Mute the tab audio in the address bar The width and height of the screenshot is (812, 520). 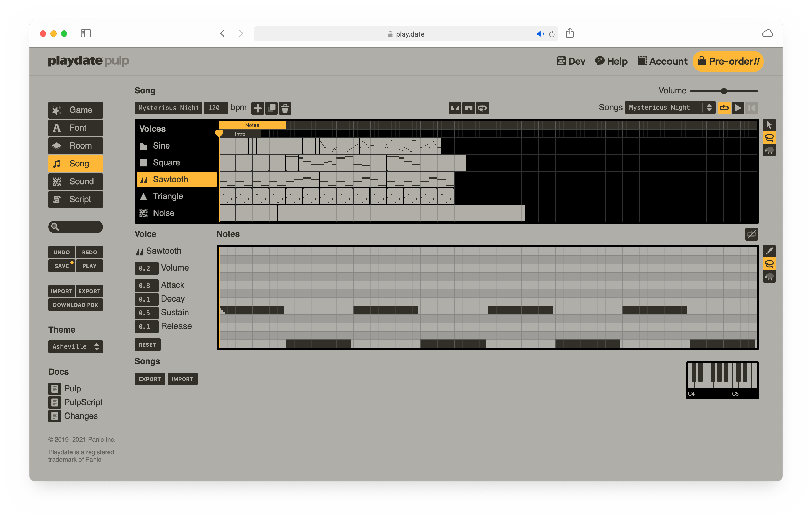coord(540,34)
